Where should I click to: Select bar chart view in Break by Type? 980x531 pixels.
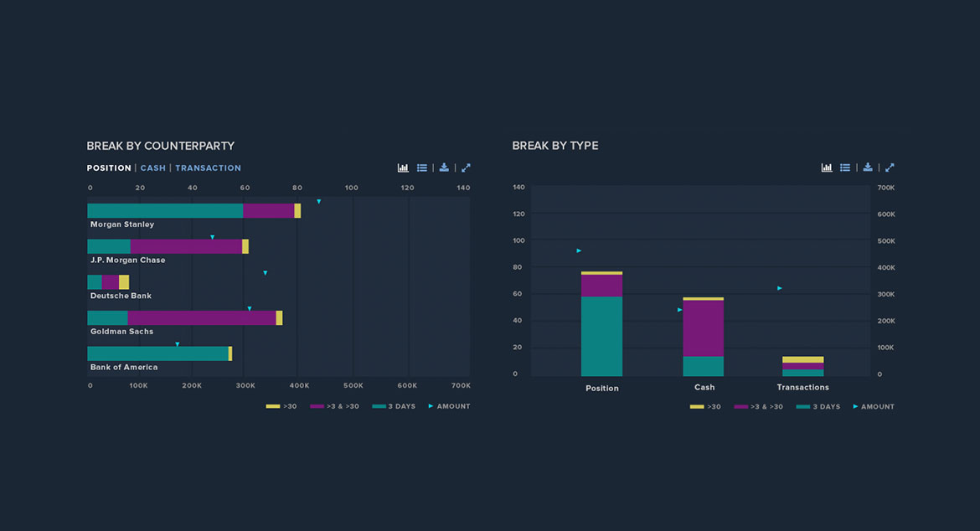click(x=827, y=168)
